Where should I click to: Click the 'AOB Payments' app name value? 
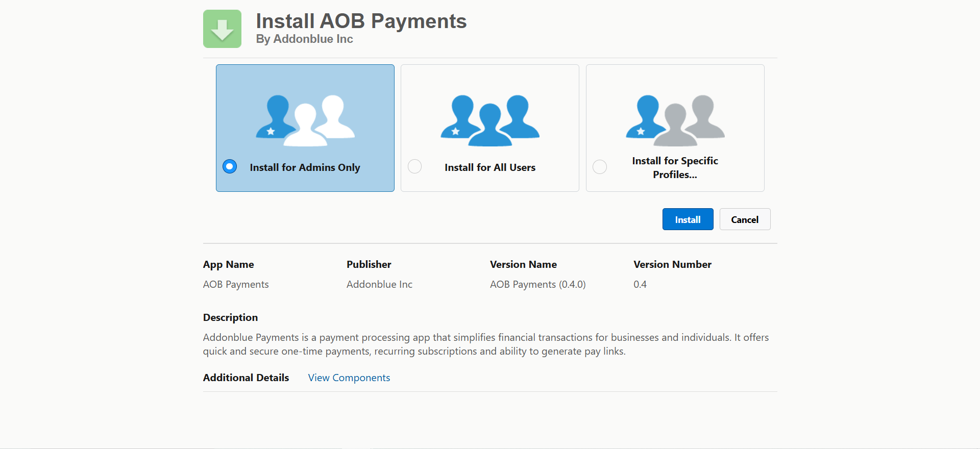click(x=236, y=284)
